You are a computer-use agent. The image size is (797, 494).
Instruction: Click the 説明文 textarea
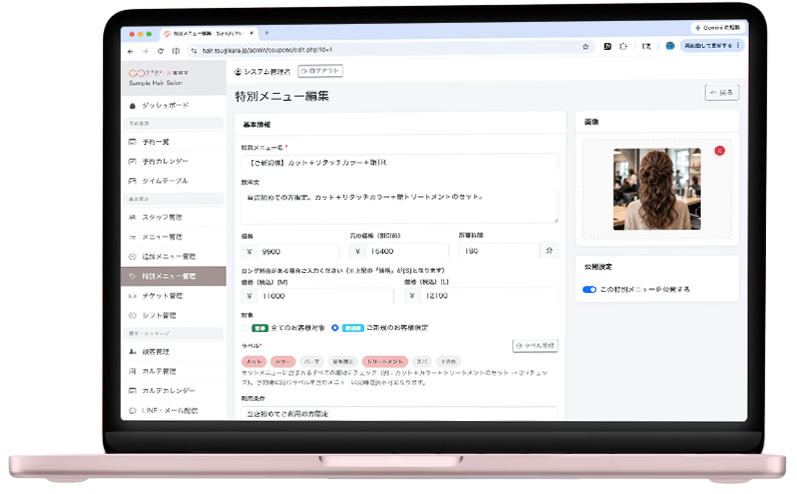click(x=400, y=206)
